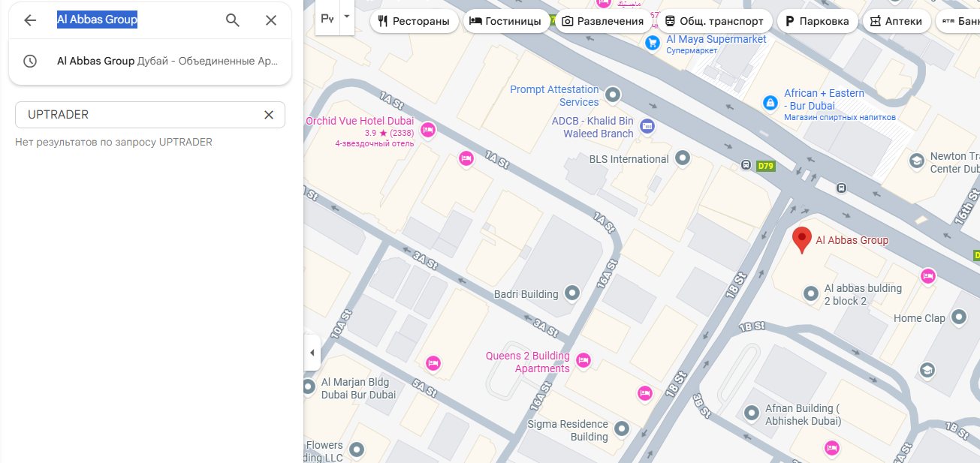Click the Pv extension button
980x463 pixels.
pyautogui.click(x=327, y=18)
